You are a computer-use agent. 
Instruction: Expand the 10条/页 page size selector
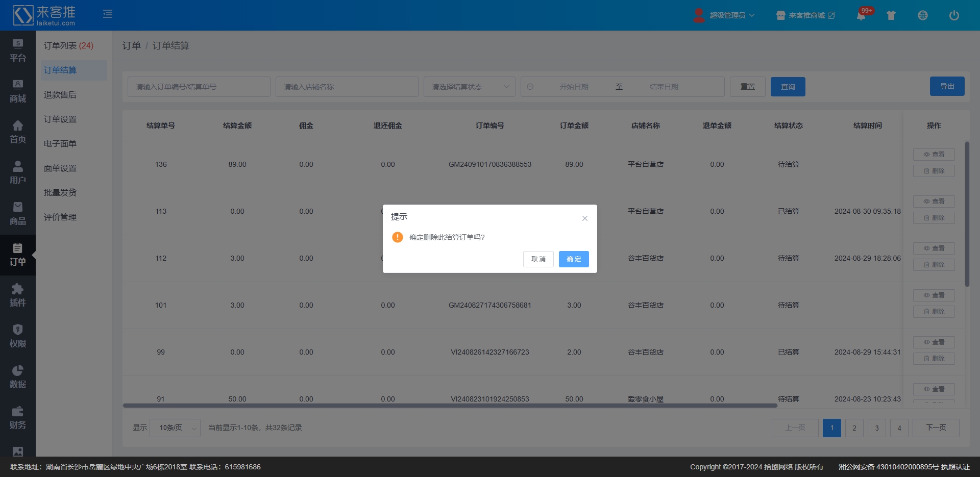[178, 428]
